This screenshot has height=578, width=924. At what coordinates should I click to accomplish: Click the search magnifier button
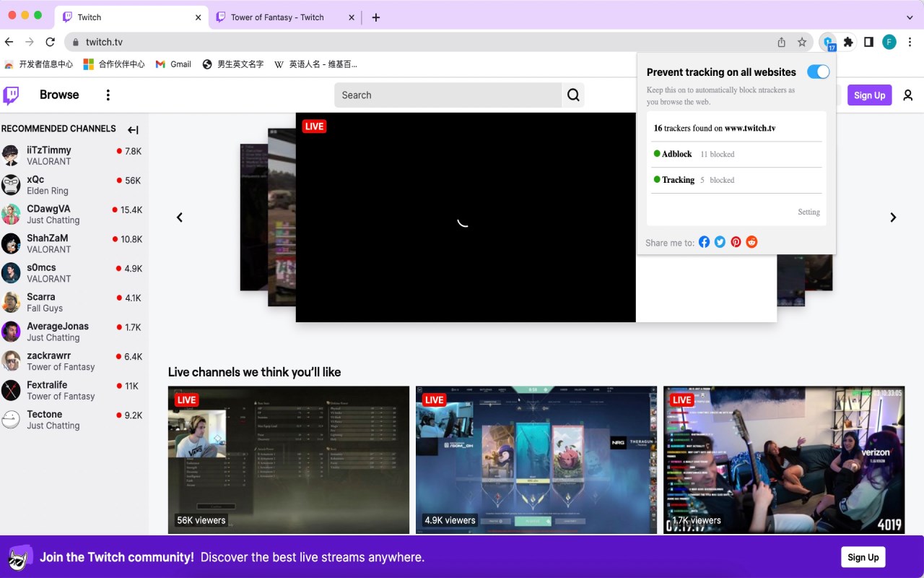coord(573,95)
